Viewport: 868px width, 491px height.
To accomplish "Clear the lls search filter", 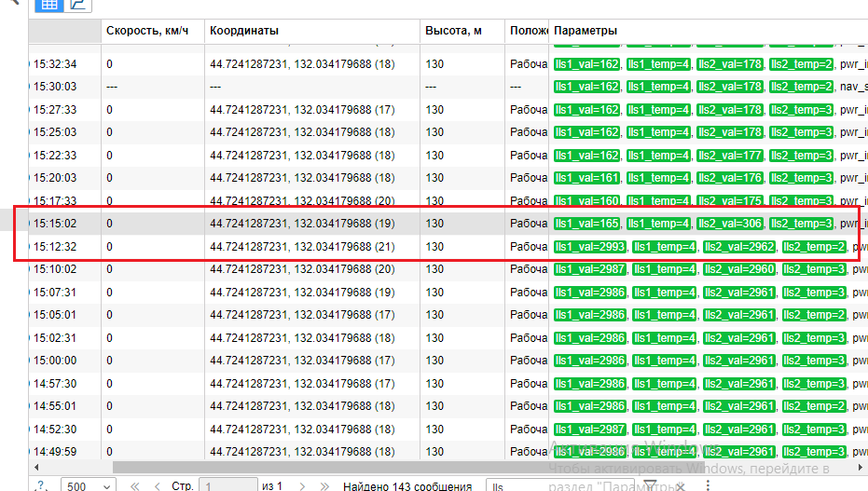I will tap(679, 485).
